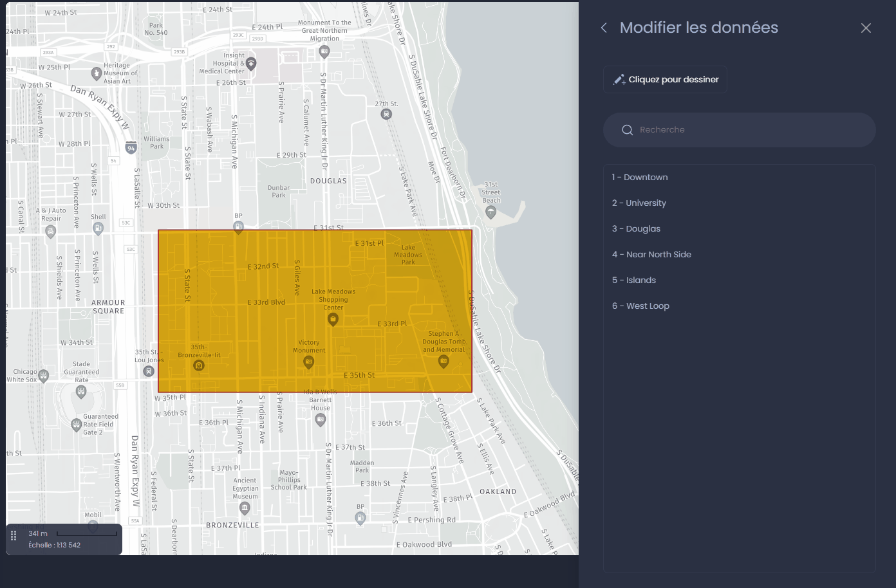Click the A & J Auto Repair marker
Viewport: 896px width, 588px height.
pyautogui.click(x=51, y=232)
